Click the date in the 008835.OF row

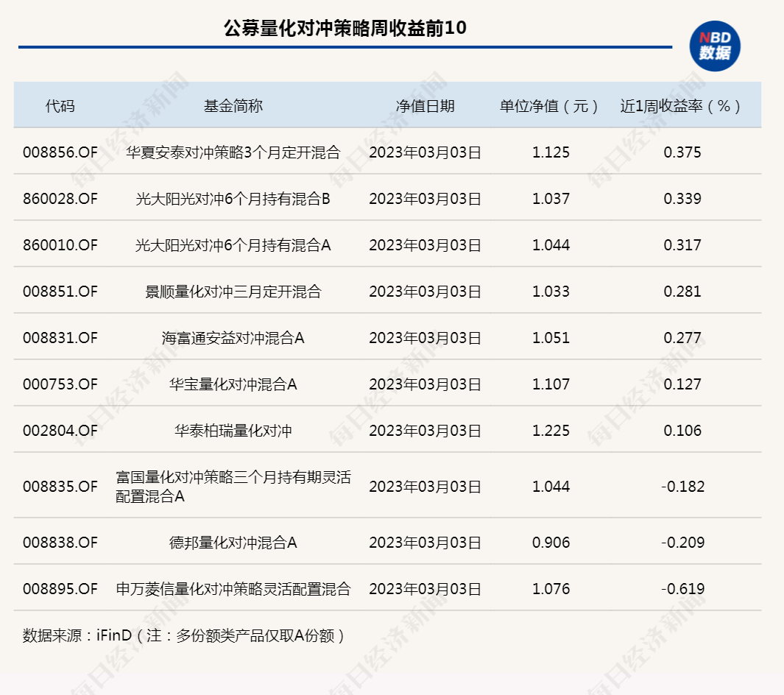425,487
